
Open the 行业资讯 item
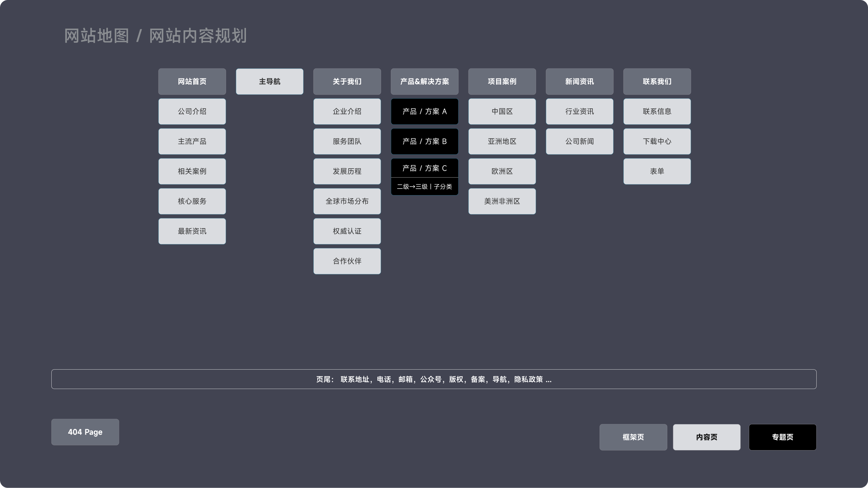(x=579, y=112)
